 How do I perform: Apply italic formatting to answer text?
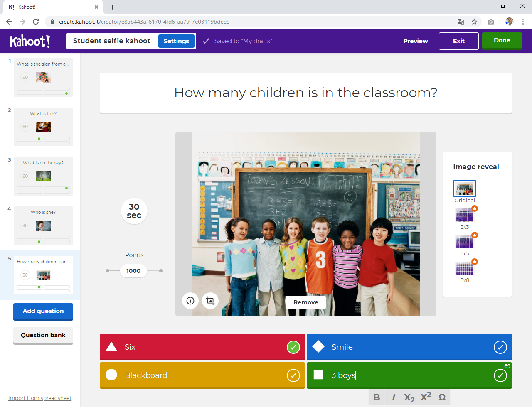[x=393, y=397]
